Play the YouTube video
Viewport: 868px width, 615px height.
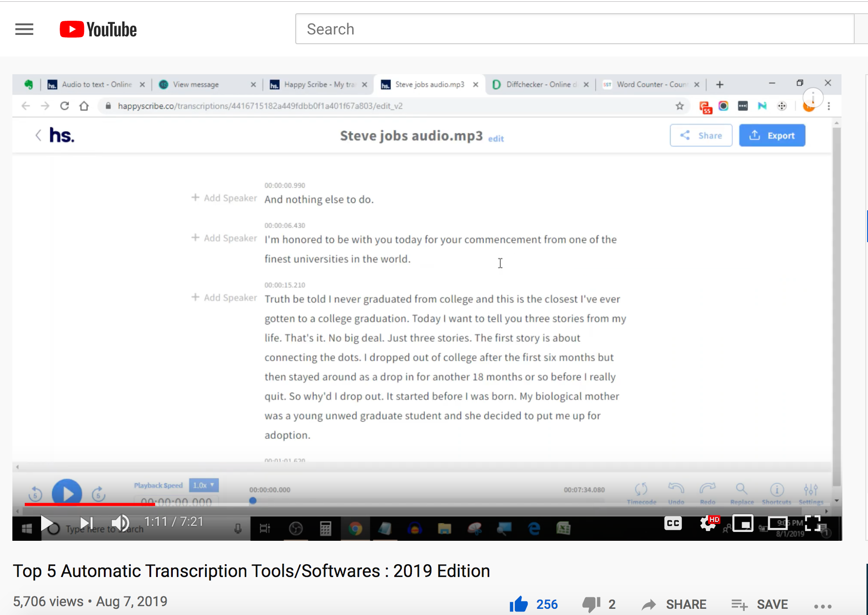(47, 523)
